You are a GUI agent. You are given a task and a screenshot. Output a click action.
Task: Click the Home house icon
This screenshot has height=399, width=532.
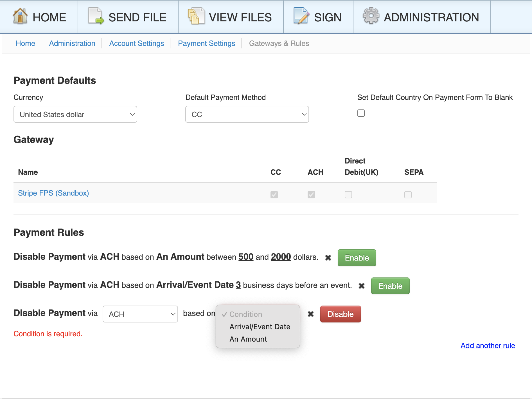pos(20,16)
